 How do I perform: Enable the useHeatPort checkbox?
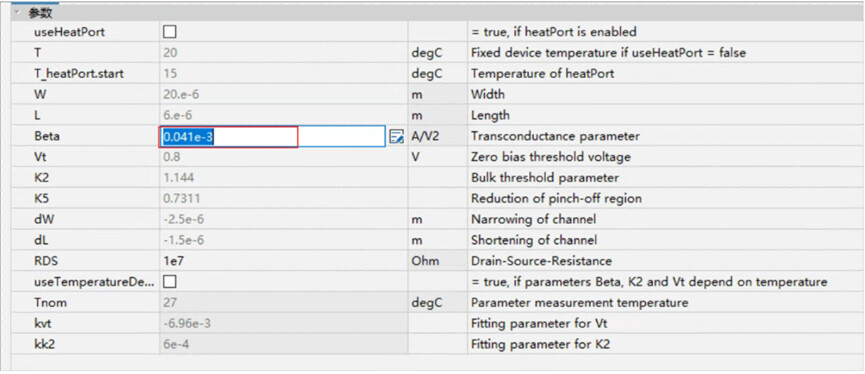point(170,32)
